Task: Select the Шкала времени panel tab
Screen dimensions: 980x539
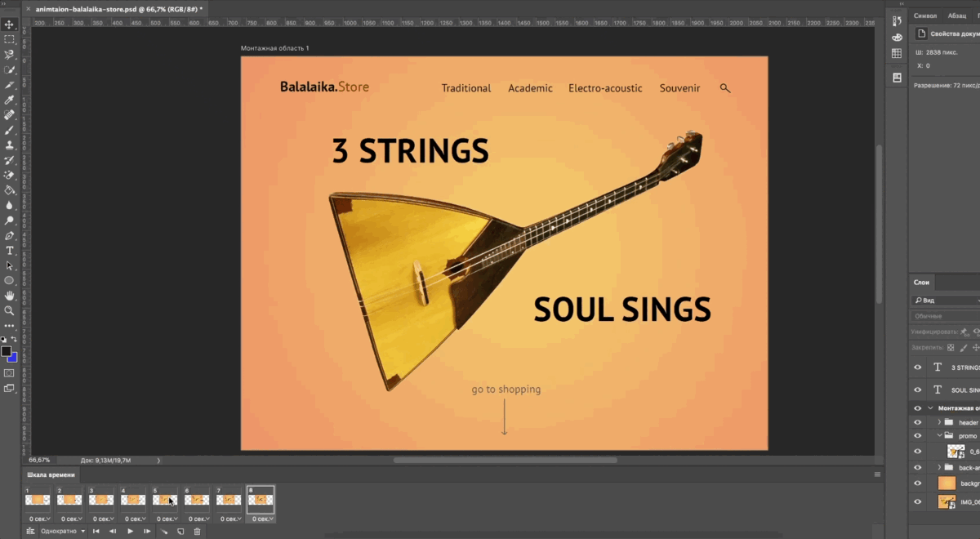Action: click(x=51, y=474)
